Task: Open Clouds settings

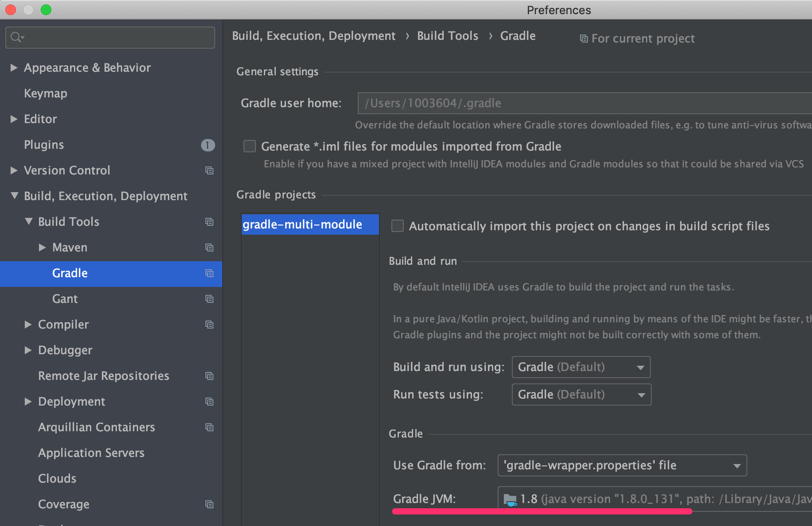Action: tap(57, 479)
